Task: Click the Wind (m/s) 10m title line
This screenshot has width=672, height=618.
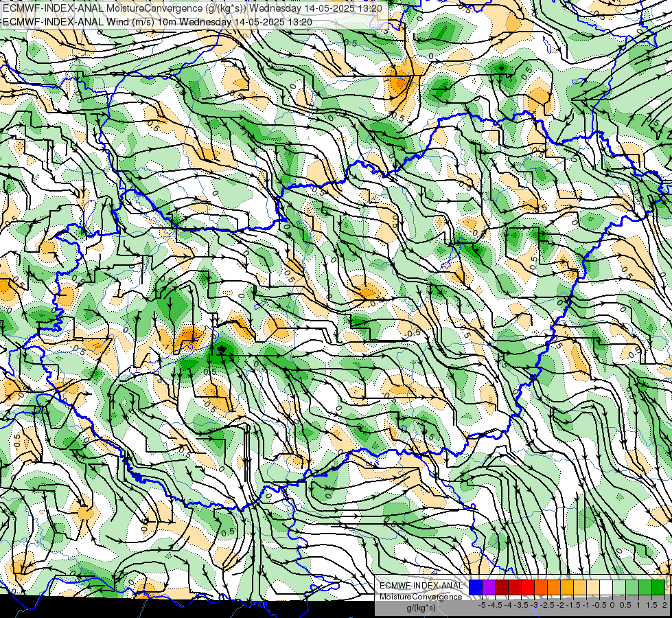Action: pyautogui.click(x=157, y=22)
